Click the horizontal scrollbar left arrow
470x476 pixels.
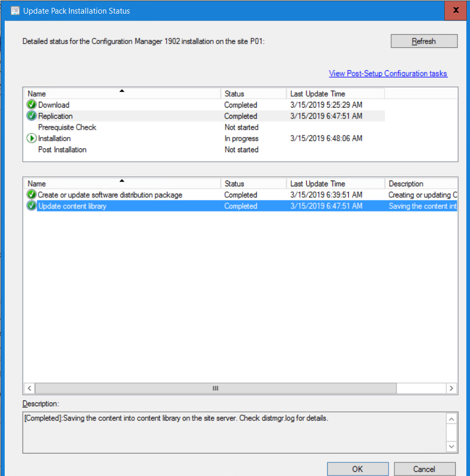(29, 388)
